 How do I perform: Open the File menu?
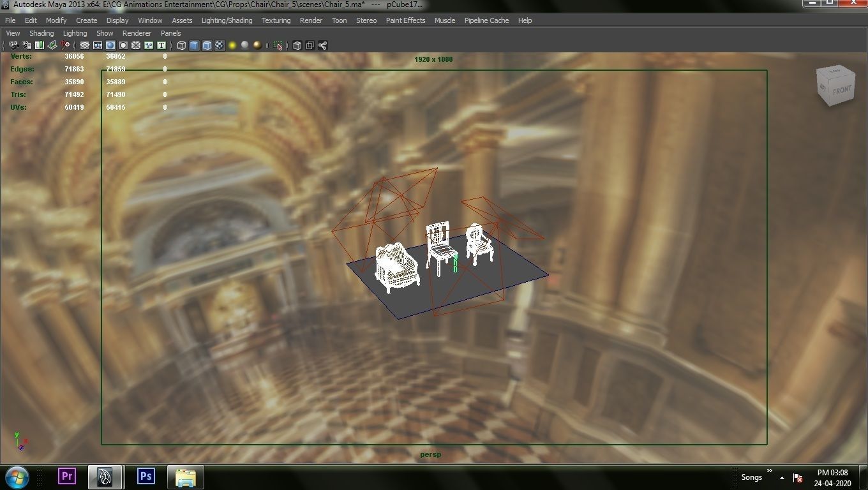[10, 20]
